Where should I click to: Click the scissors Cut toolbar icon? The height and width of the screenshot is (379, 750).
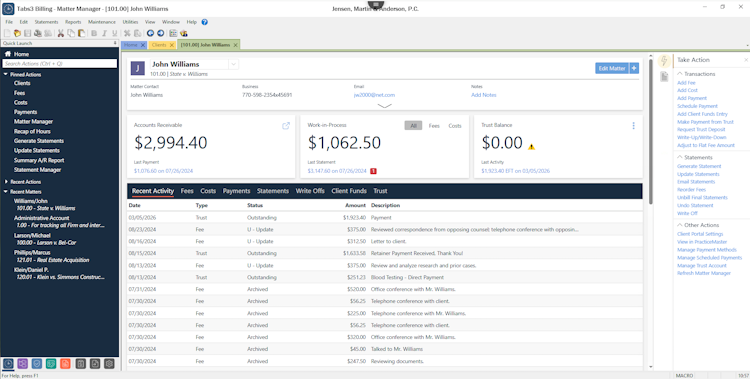pyautogui.click(x=61, y=33)
